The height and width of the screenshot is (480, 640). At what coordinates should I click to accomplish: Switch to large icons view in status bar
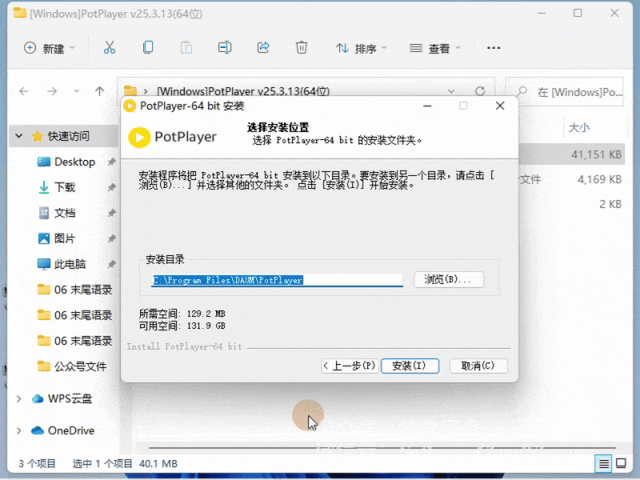621,463
